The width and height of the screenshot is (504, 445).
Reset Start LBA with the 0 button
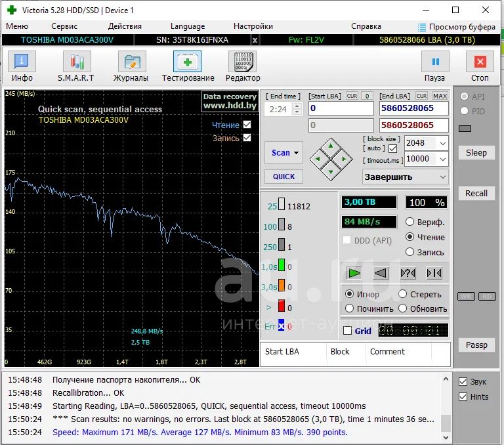point(367,96)
